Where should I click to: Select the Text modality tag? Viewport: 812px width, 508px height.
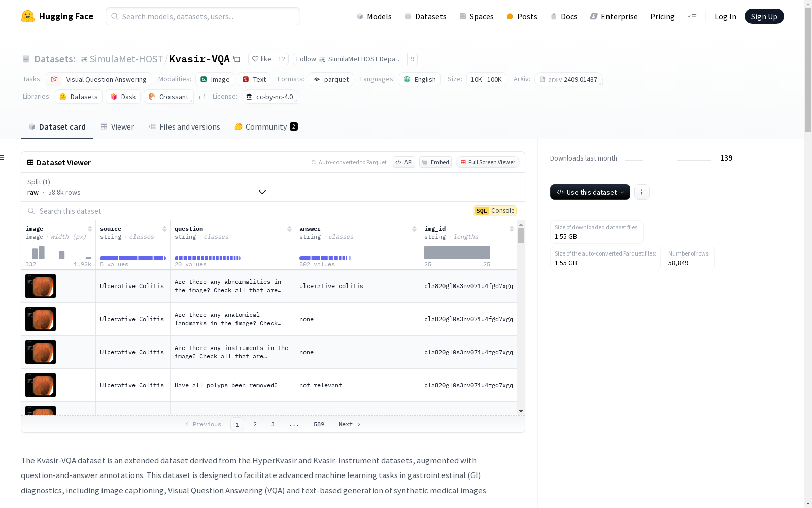tap(254, 79)
